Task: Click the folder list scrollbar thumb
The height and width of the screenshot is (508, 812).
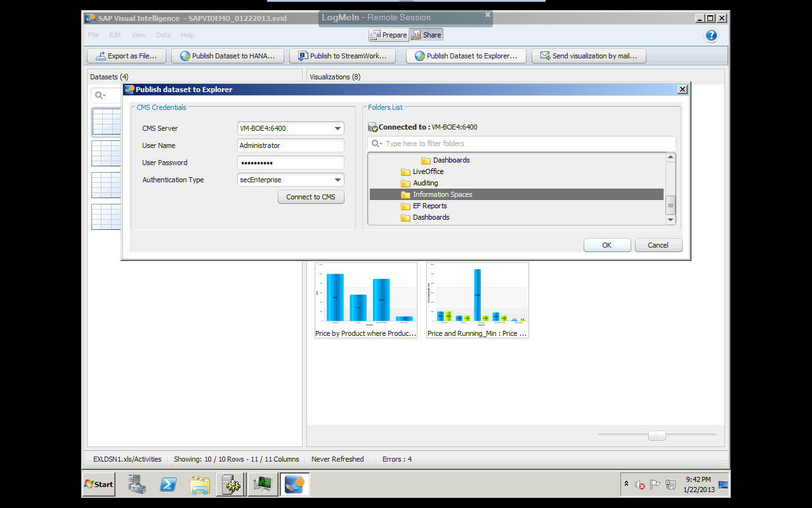Action: [x=671, y=204]
